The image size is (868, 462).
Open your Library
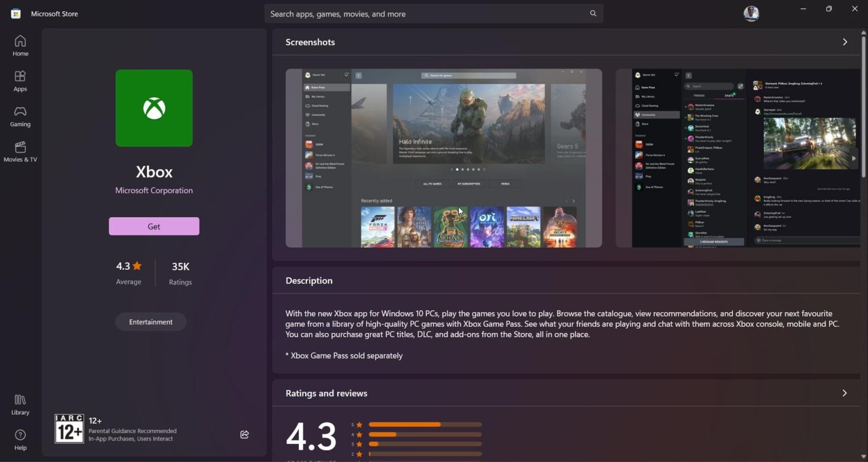20,403
